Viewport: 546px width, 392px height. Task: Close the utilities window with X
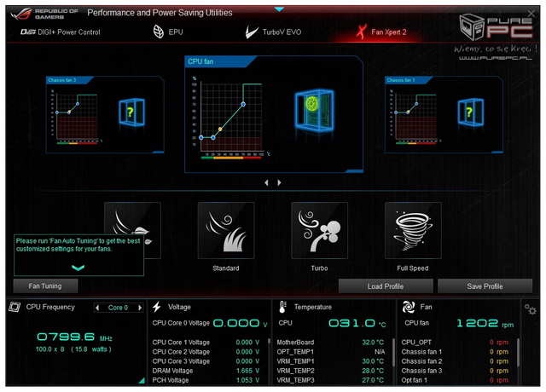pyautogui.click(x=531, y=14)
